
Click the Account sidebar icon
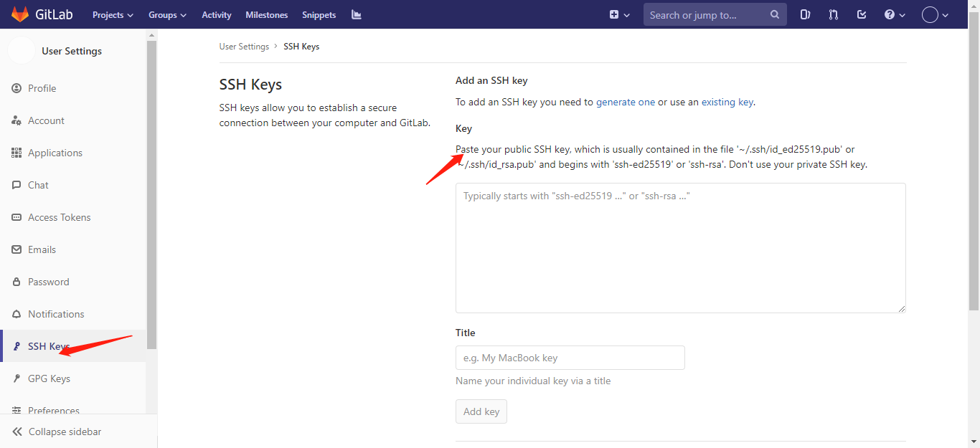[17, 120]
